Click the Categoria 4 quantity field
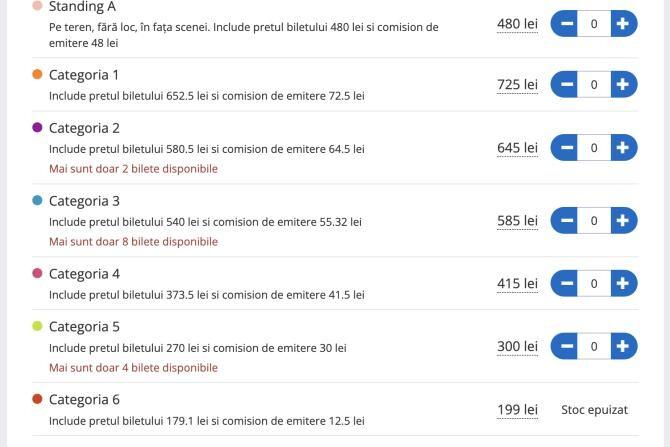This screenshot has width=670, height=447. (594, 283)
